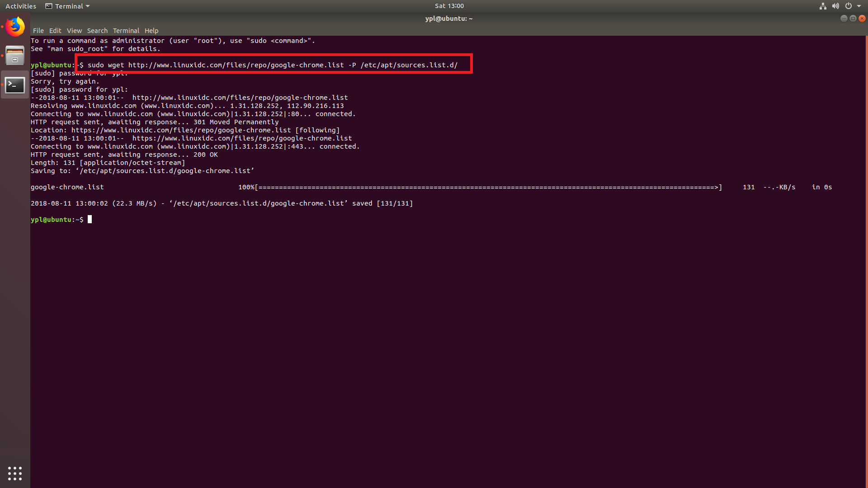The image size is (868, 488).
Task: Minimize the terminal window
Action: point(844,19)
